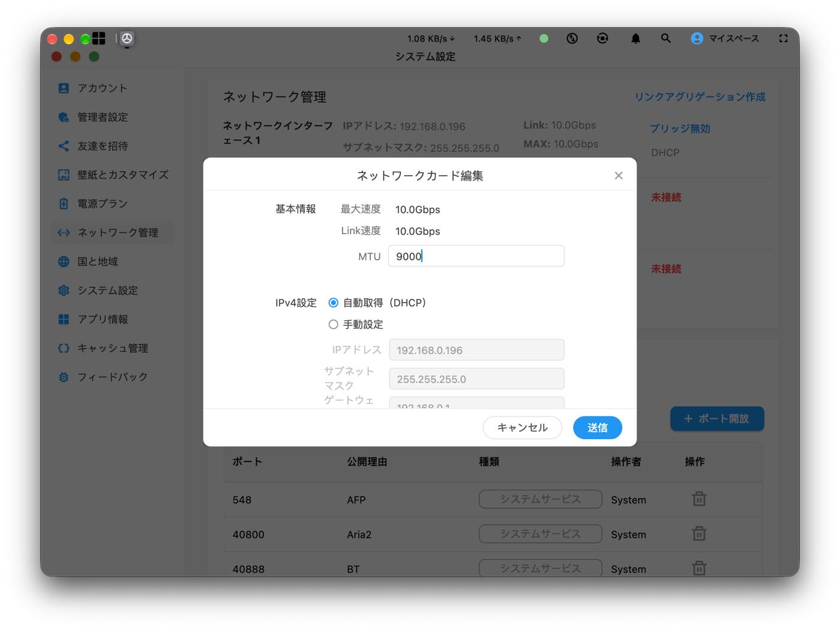Open アカウント in sidebar
This screenshot has height=630, width=840.
click(113, 88)
